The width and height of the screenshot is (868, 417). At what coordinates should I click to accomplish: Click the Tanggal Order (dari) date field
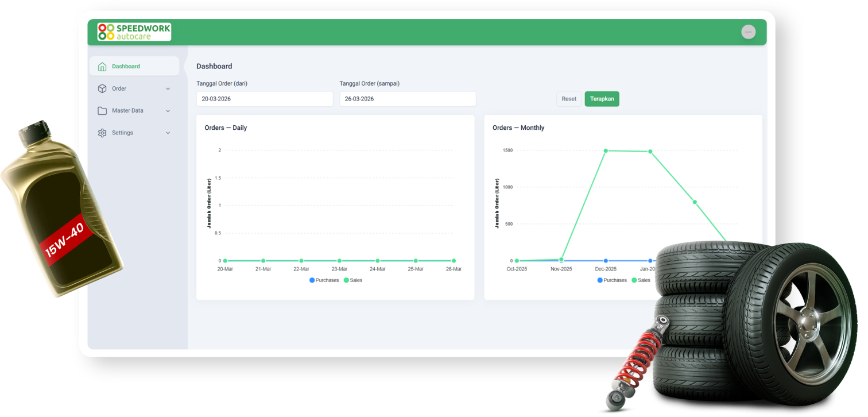point(264,99)
